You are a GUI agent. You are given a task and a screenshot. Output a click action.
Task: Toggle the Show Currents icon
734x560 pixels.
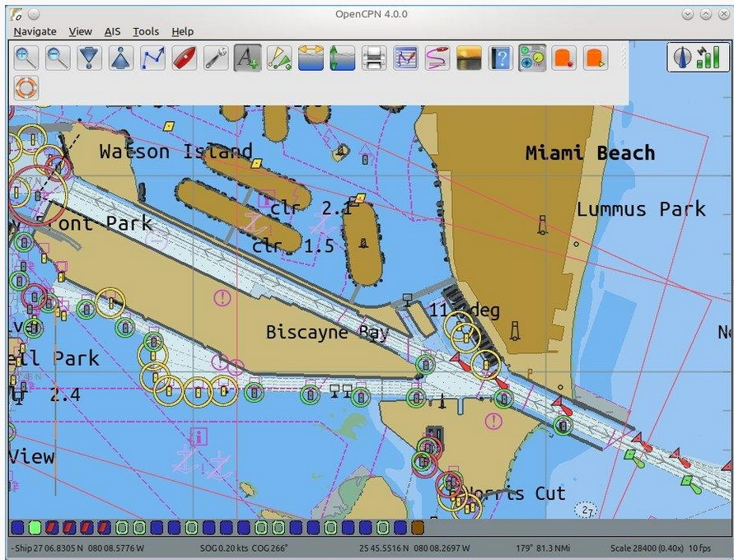point(311,58)
